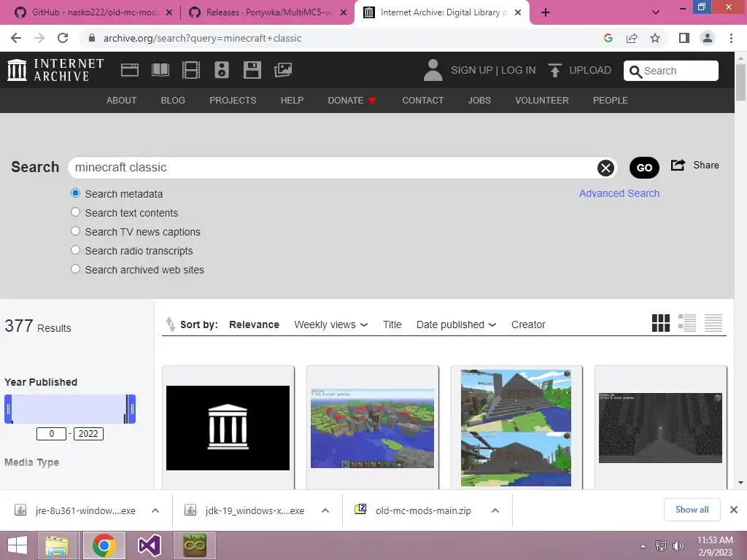
Task: Sort results by Title
Action: (x=392, y=324)
